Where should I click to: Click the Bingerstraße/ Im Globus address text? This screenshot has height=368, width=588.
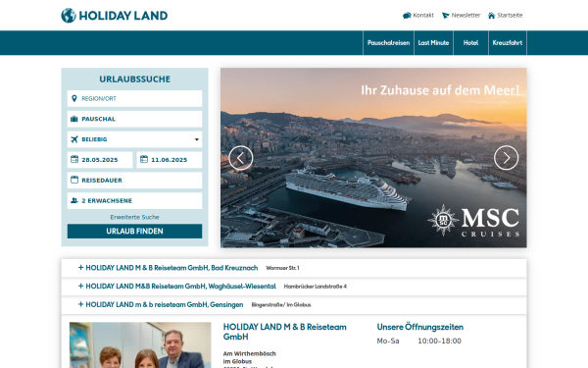(281, 305)
